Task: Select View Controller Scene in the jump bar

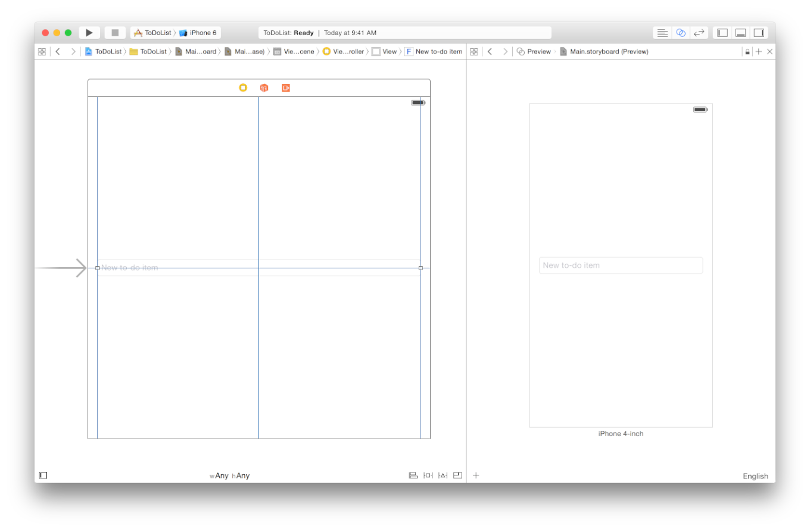Action: pyautogui.click(x=294, y=52)
